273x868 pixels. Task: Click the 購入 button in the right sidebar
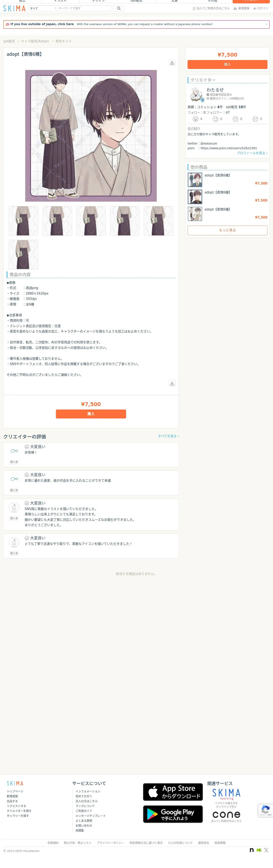click(227, 64)
